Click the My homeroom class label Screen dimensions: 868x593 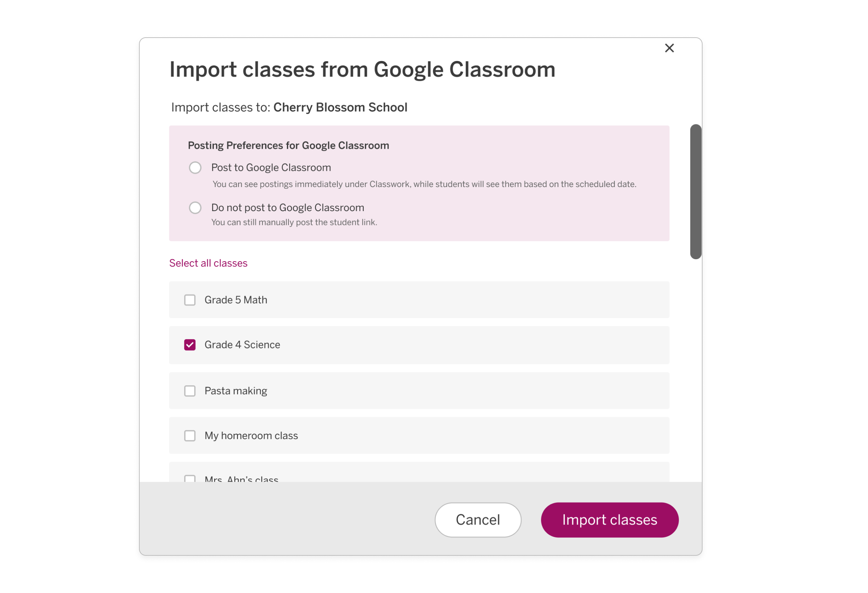(251, 435)
